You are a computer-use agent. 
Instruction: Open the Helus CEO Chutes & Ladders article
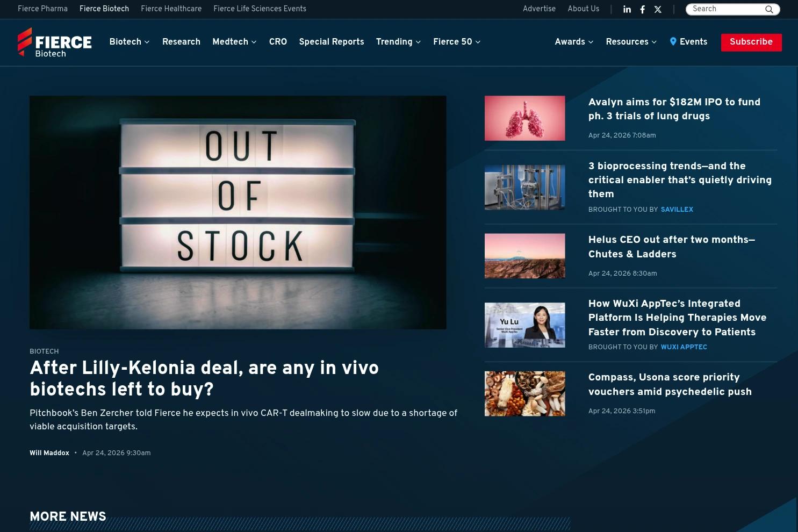tap(671, 247)
